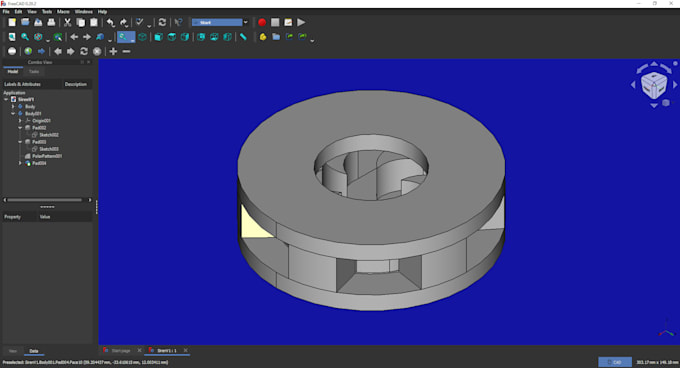Set the Right view cube icon

click(x=185, y=37)
